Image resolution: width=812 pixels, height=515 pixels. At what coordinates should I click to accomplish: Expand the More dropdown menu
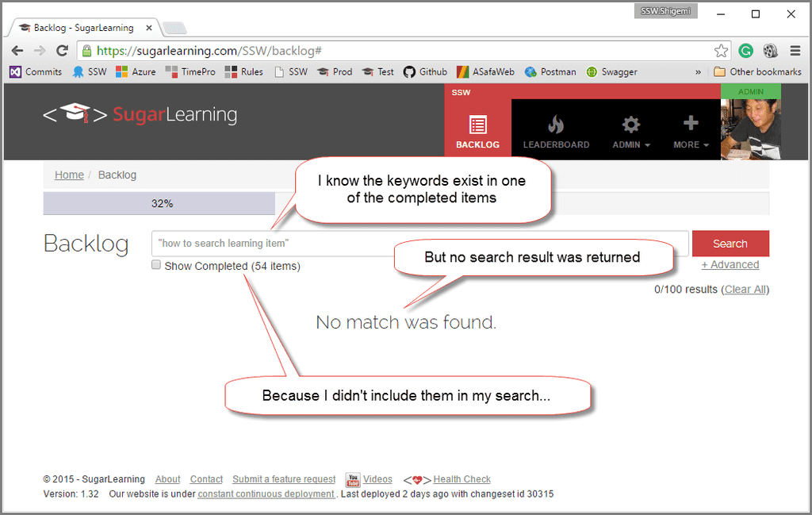tap(691, 144)
